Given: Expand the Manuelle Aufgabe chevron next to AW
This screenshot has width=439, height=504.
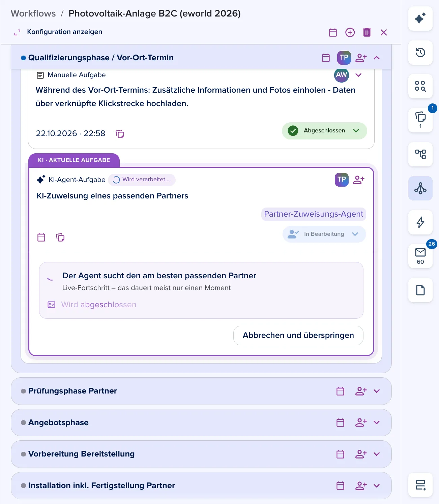Looking at the screenshot, I should pos(358,75).
